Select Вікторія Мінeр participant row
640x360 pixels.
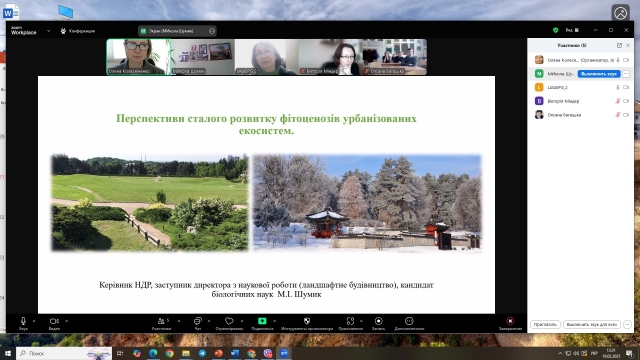(580, 101)
